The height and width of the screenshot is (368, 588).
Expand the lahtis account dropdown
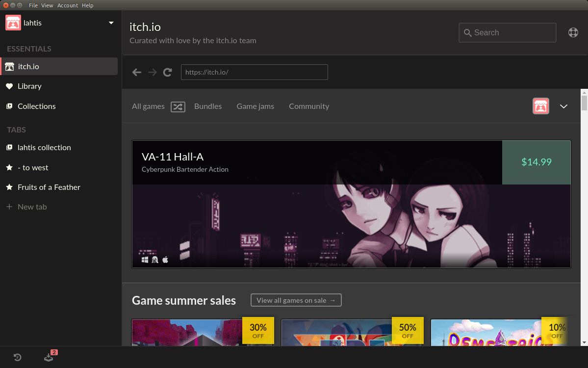[111, 23]
